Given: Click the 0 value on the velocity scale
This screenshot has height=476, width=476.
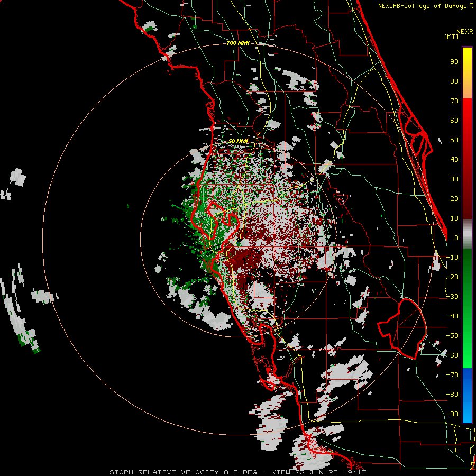Looking at the screenshot, I should (456, 238).
